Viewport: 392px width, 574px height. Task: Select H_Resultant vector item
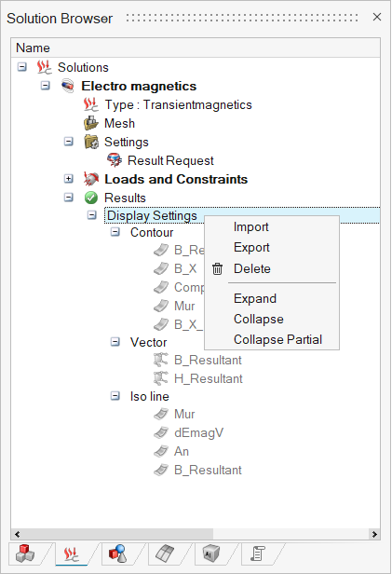(209, 378)
